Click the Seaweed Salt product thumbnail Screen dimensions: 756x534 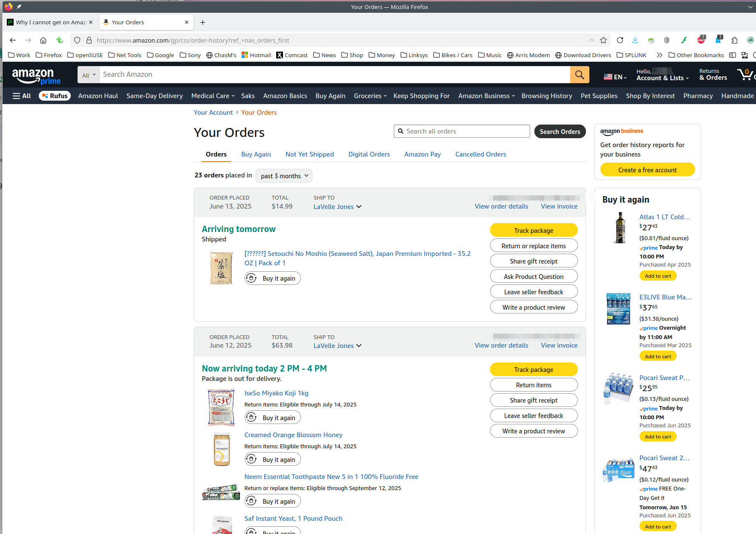coord(222,268)
